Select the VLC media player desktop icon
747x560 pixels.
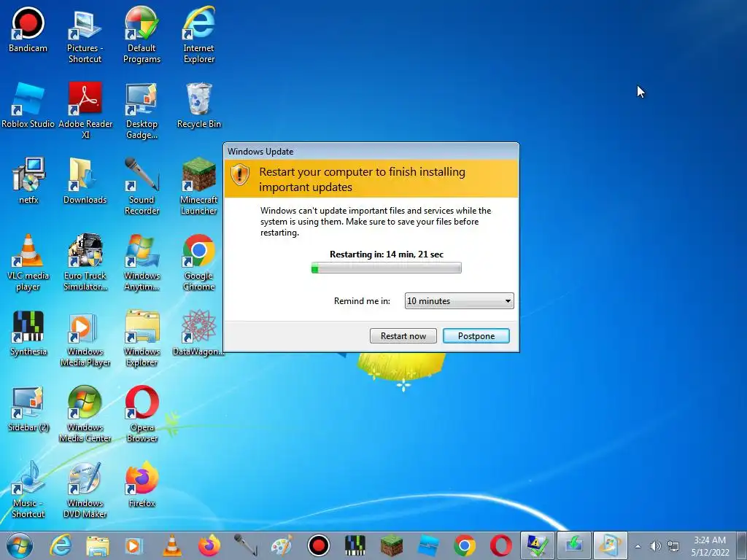[28, 262]
